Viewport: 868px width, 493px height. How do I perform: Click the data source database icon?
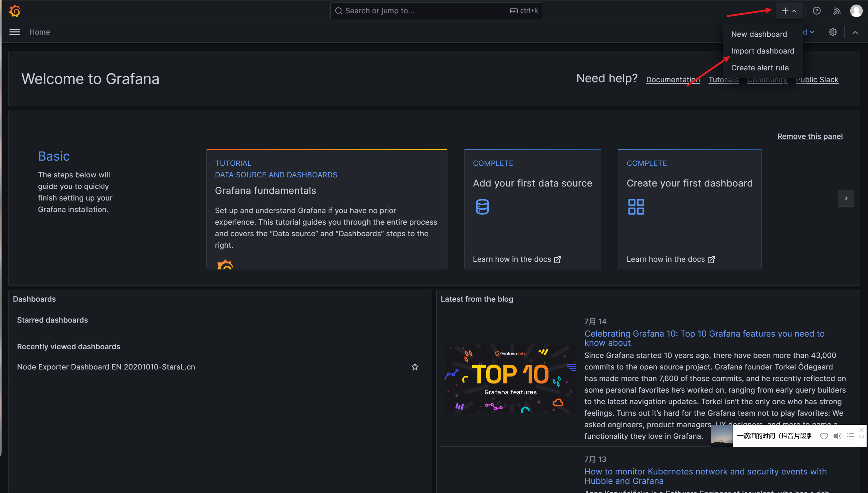click(x=482, y=207)
